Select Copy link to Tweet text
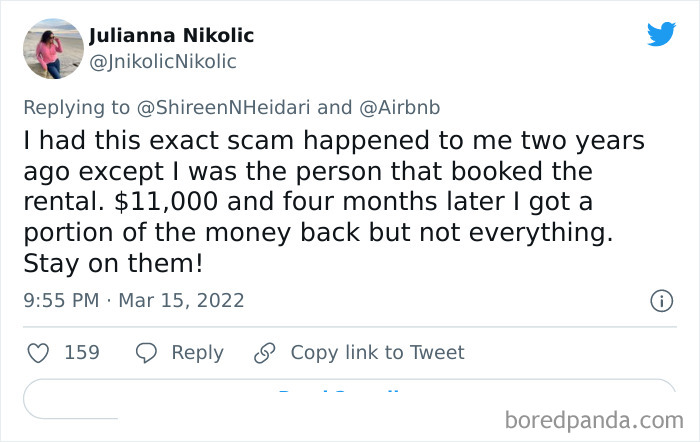Viewport: 700px width, 442px height. point(377,352)
